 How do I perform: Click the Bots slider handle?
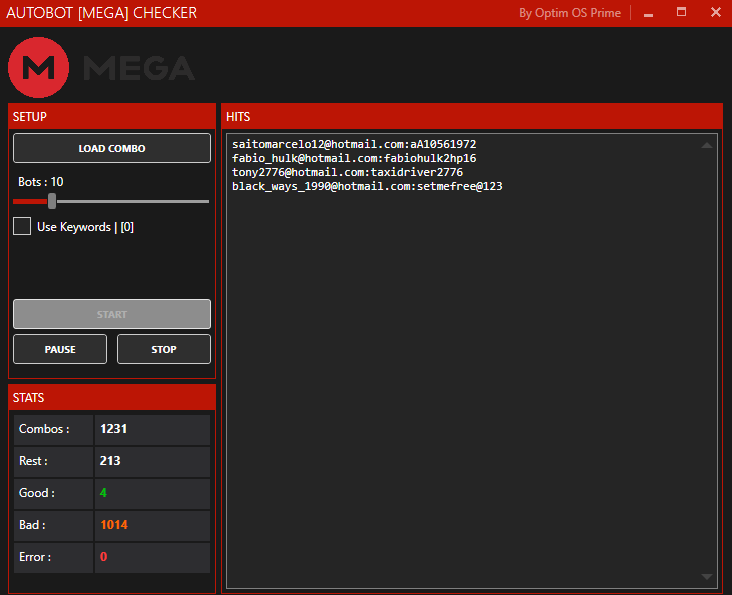(52, 201)
